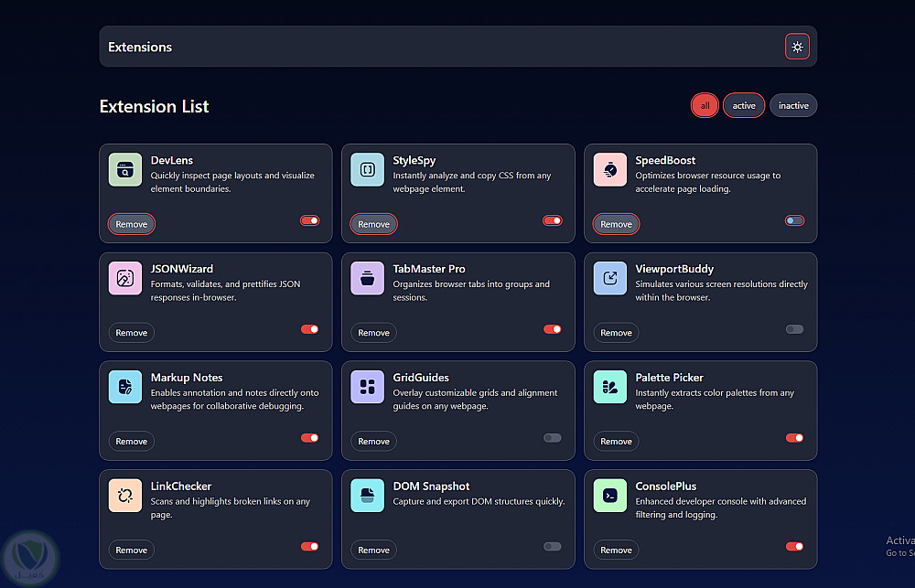Screen dimensions: 915x588
Task: Click "Overlay customizable grids" description text
Action: (x=475, y=399)
